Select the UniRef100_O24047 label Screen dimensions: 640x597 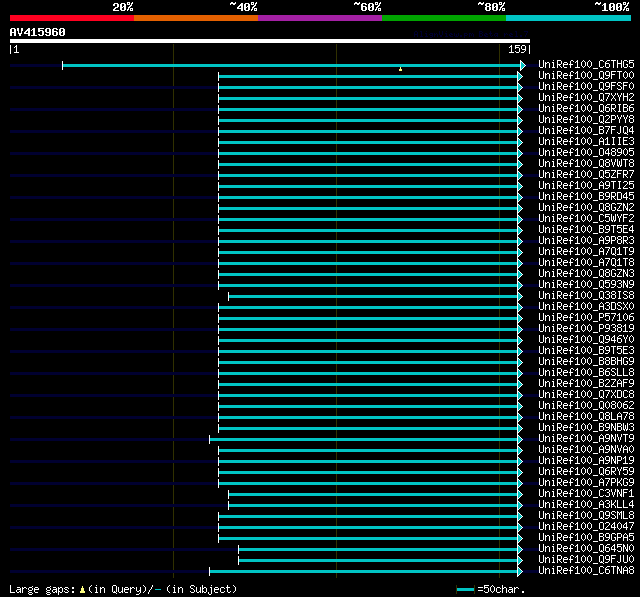point(586,527)
